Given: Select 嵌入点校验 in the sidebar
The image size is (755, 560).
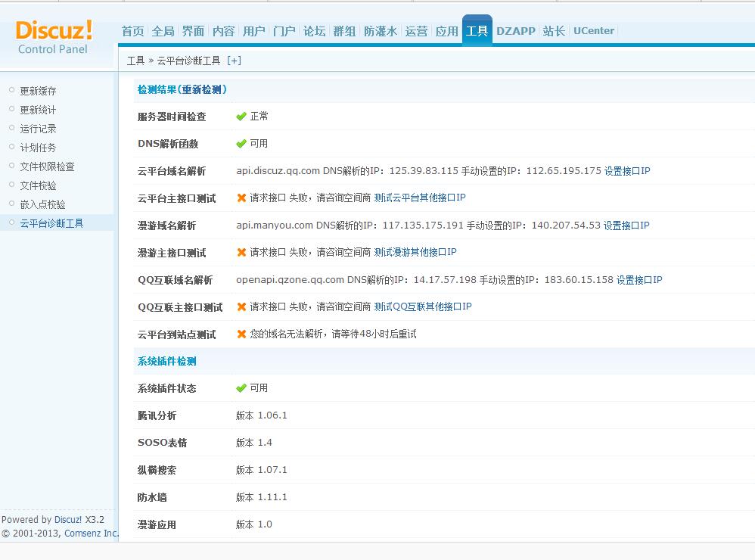Looking at the screenshot, I should pyautogui.click(x=42, y=204).
